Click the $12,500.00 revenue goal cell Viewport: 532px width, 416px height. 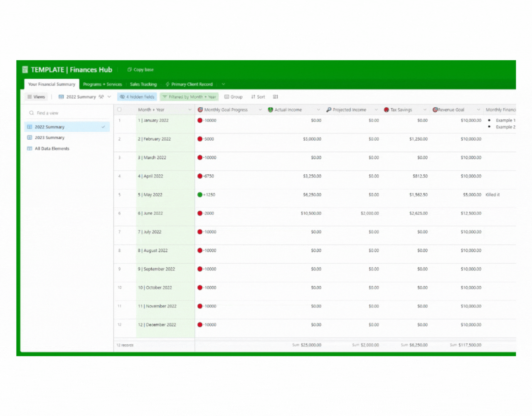tap(471, 213)
